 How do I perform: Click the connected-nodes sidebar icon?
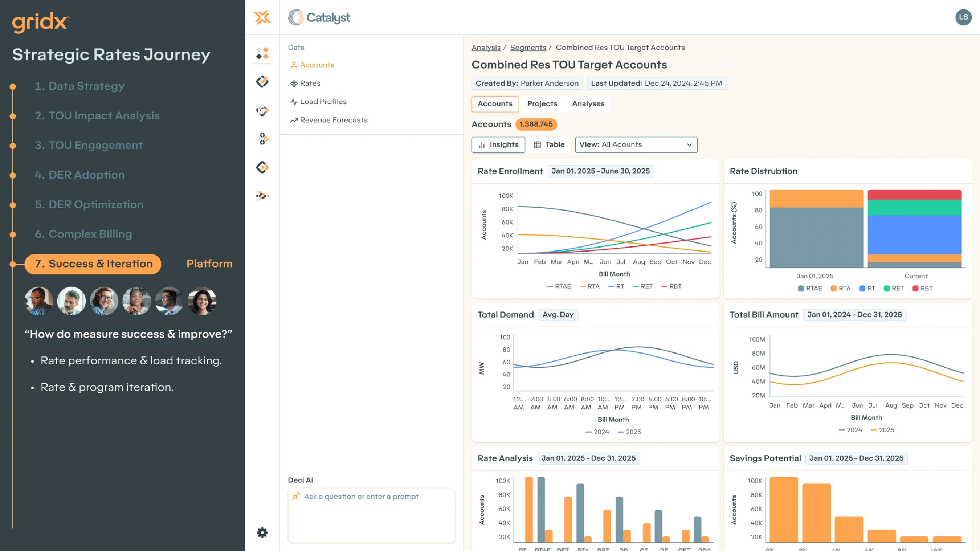[262, 139]
